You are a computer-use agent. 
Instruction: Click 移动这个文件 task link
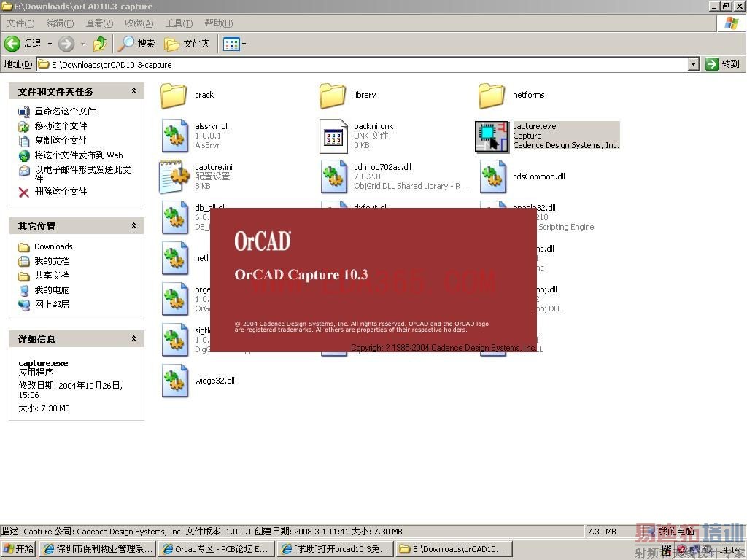coord(61,126)
